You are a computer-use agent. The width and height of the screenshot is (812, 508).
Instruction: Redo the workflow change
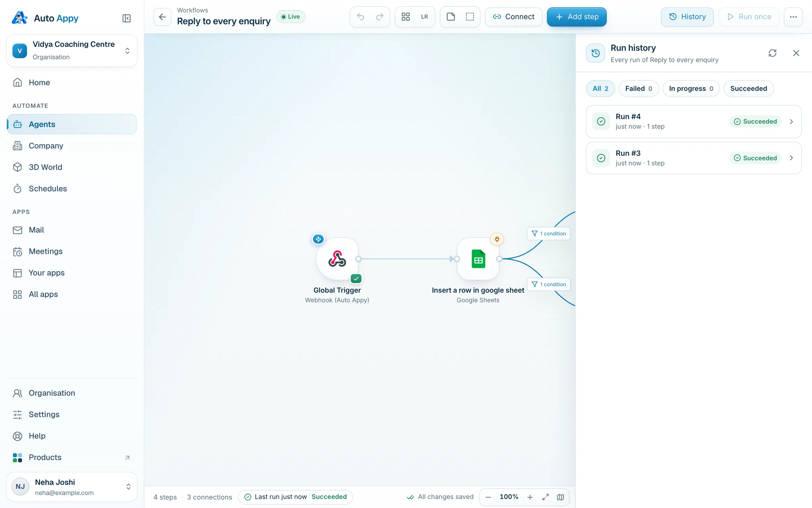[380, 17]
